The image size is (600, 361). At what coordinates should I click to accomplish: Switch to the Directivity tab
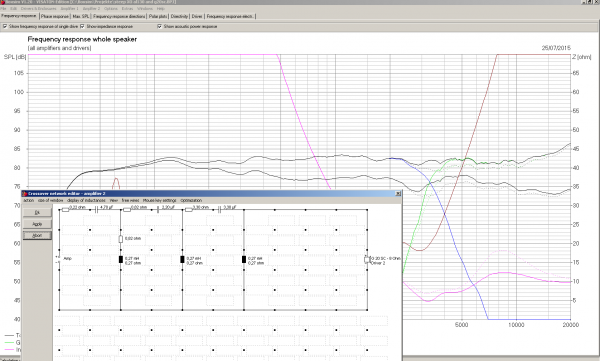[x=179, y=16]
